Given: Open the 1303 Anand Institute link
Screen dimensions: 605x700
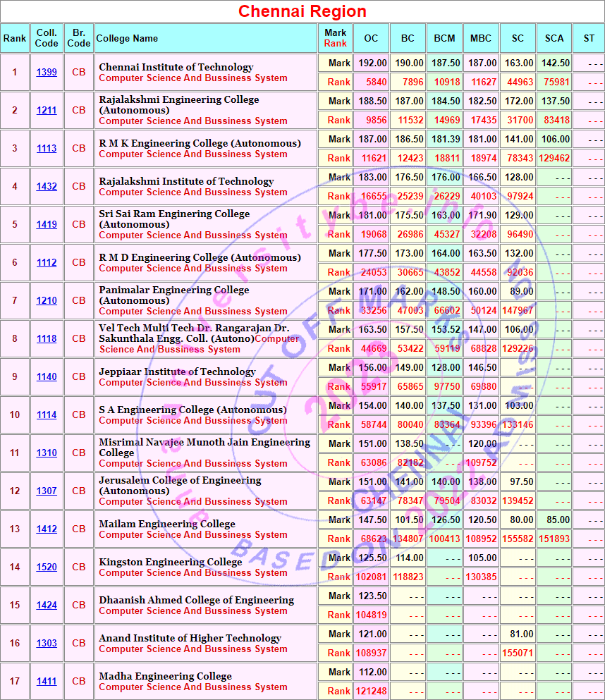Looking at the screenshot, I should pyautogui.click(x=47, y=644).
